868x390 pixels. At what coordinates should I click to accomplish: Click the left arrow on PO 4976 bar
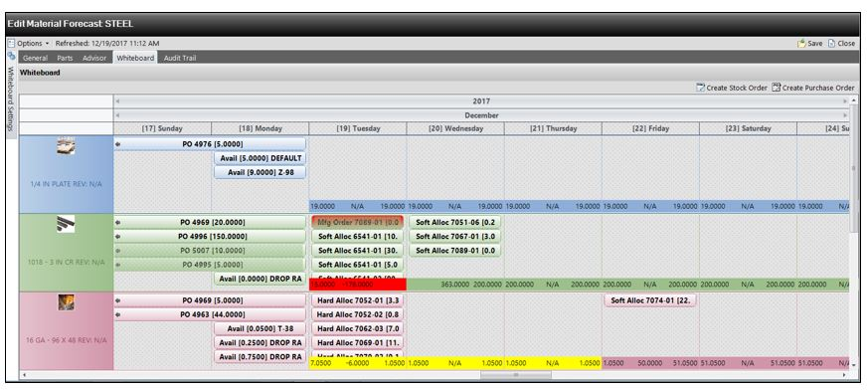[x=118, y=144]
